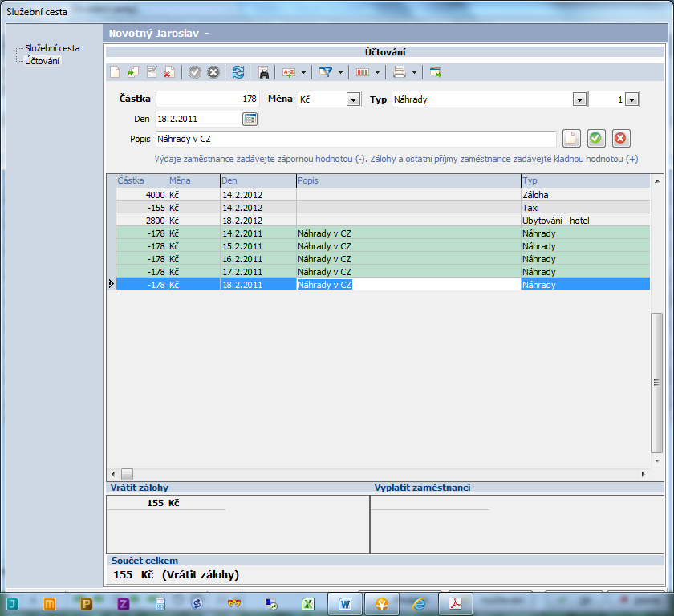This screenshot has height=616, width=674.
Task: Click the vertical scrollbar down arrow
Action: point(657,461)
